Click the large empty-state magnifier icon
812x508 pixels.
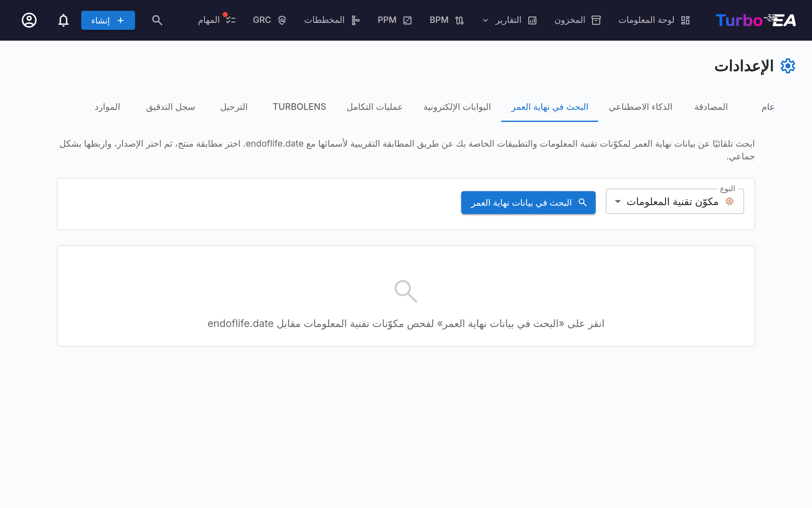[406, 291]
